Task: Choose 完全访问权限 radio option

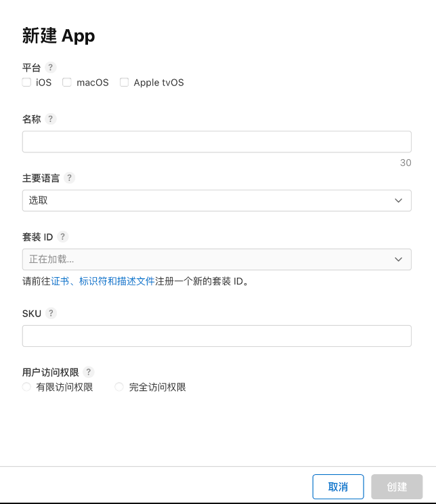Action: (x=119, y=387)
